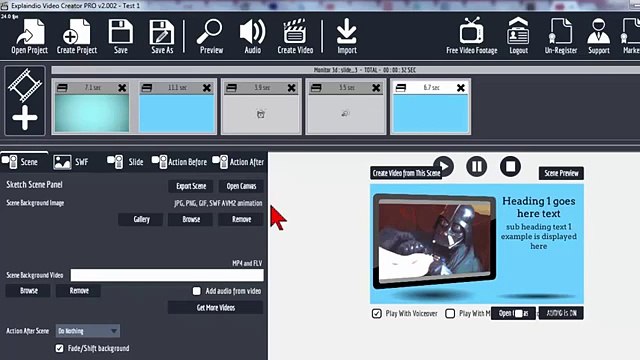Image resolution: width=640 pixels, height=360 pixels.
Task: Delete the 7.1 sec scene
Action: coord(122,88)
